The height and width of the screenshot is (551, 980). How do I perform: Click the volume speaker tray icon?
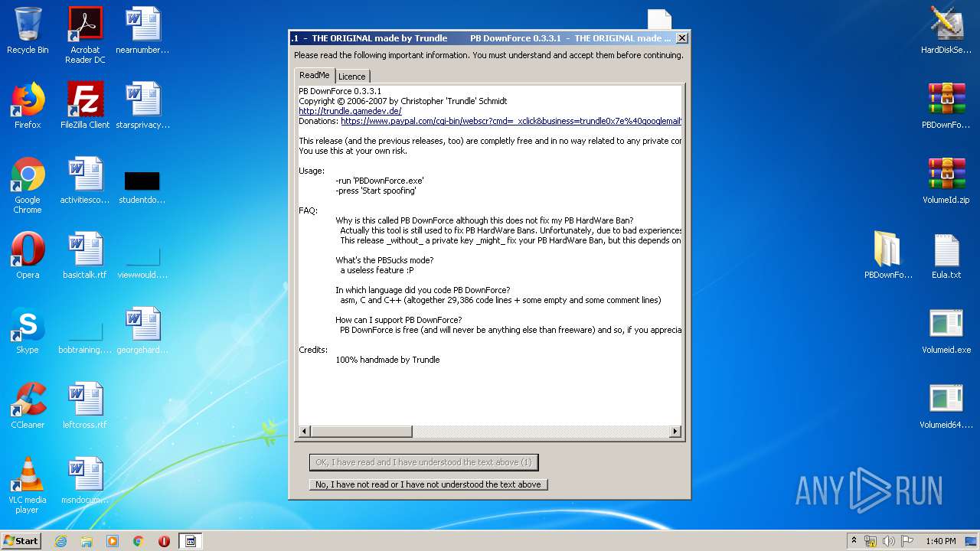click(x=889, y=541)
